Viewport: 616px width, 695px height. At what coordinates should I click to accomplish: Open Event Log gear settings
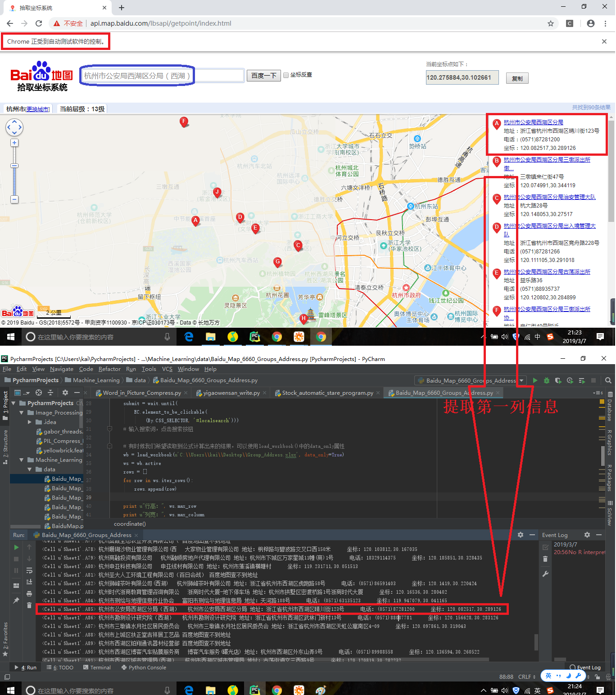coord(587,535)
